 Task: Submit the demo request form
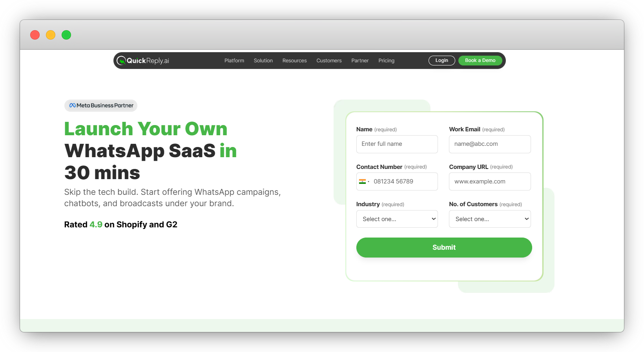point(444,247)
